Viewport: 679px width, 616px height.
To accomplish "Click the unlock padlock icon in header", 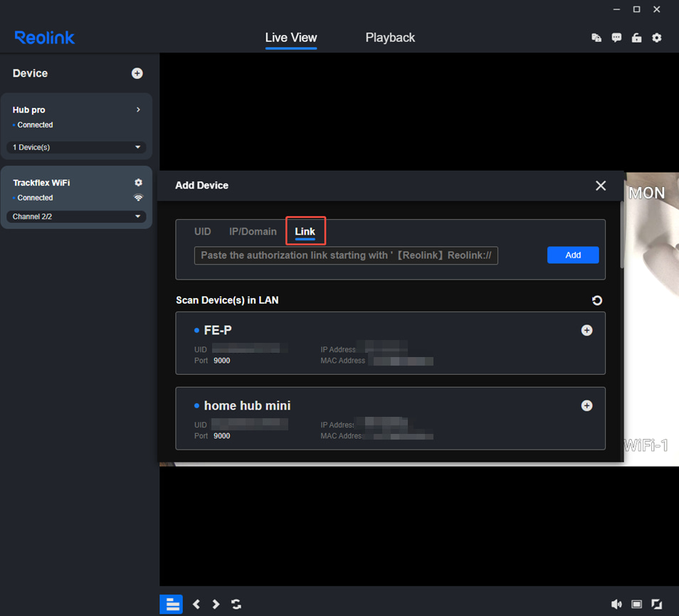I will [636, 38].
